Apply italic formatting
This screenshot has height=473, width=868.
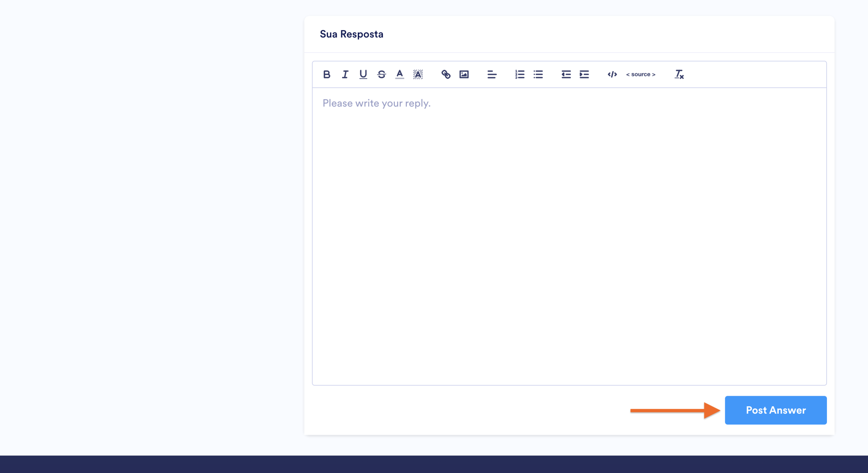[345, 74]
